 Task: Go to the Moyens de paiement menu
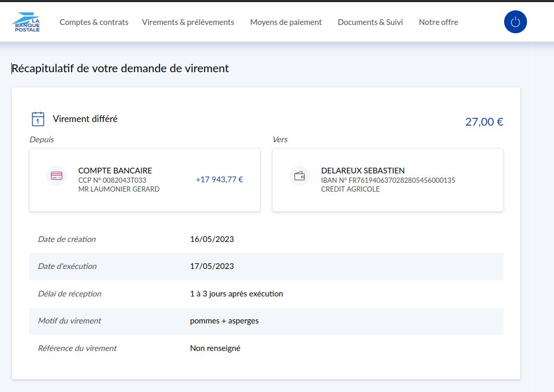point(286,22)
